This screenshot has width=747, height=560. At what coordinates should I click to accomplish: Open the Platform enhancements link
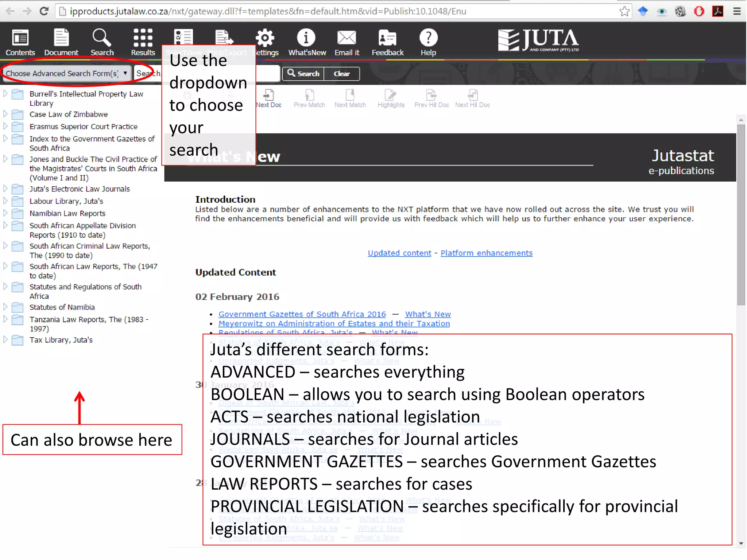(487, 253)
